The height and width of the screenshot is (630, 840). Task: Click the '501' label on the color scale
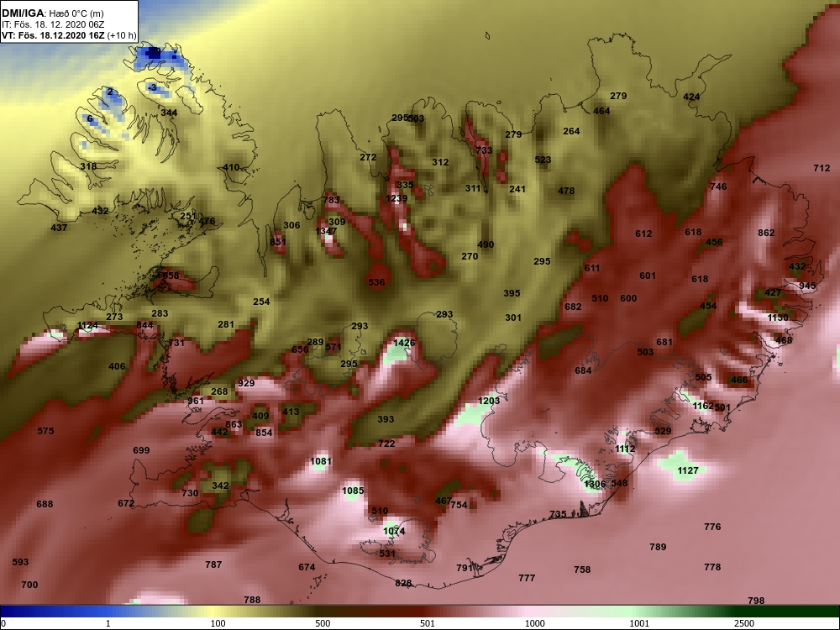pyautogui.click(x=428, y=623)
